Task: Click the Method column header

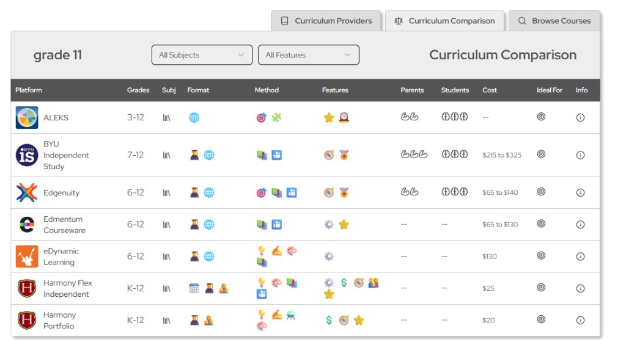Action: tap(267, 90)
